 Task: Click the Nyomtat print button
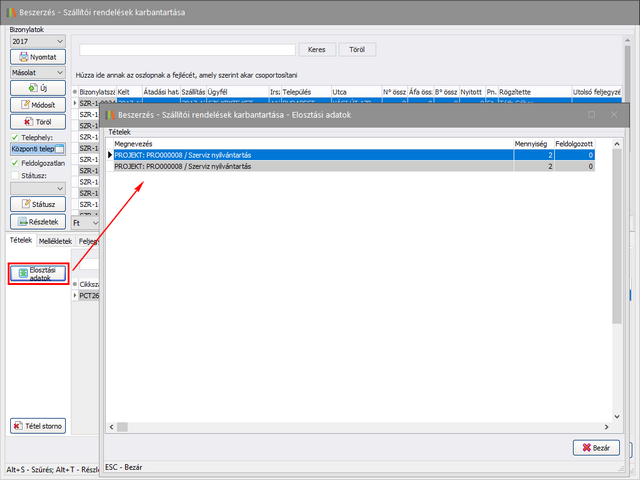point(37,58)
